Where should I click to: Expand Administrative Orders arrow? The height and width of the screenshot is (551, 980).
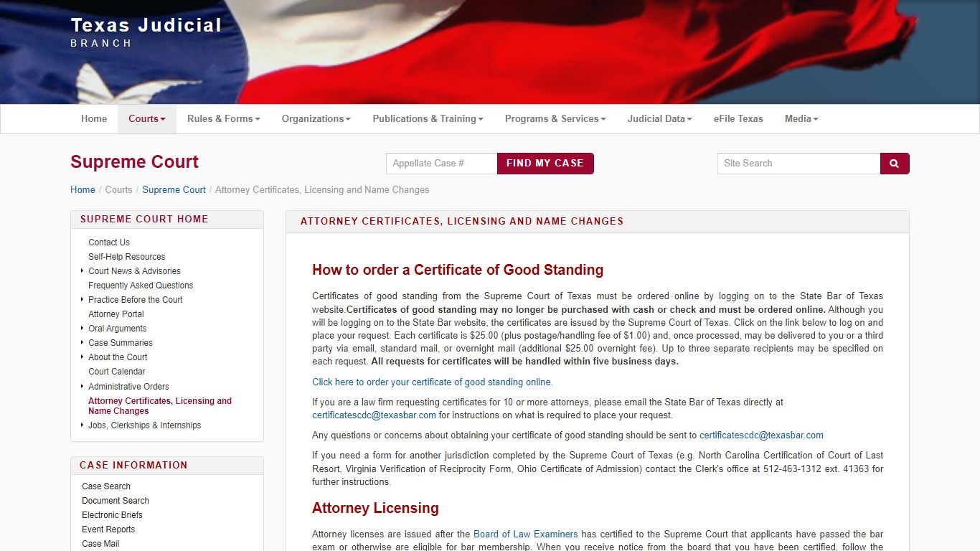pyautogui.click(x=83, y=386)
